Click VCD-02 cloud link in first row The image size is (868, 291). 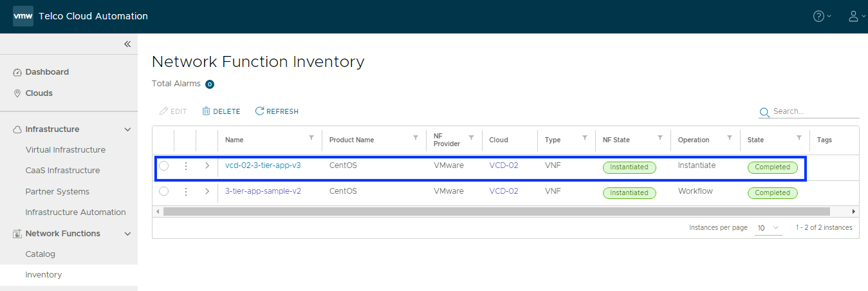(503, 165)
